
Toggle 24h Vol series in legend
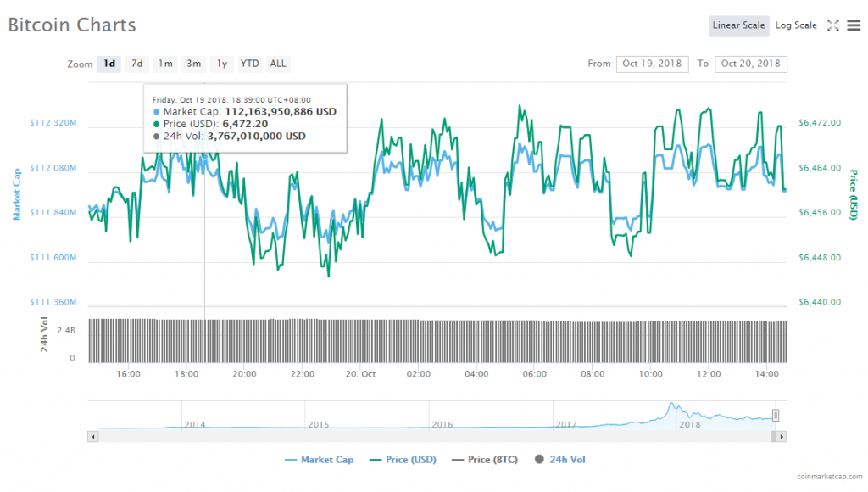point(559,460)
